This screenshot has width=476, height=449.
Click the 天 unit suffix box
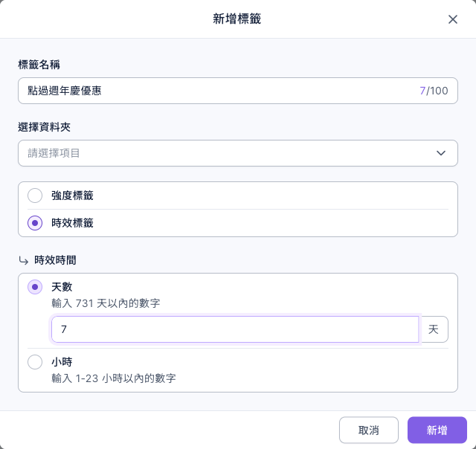434,329
